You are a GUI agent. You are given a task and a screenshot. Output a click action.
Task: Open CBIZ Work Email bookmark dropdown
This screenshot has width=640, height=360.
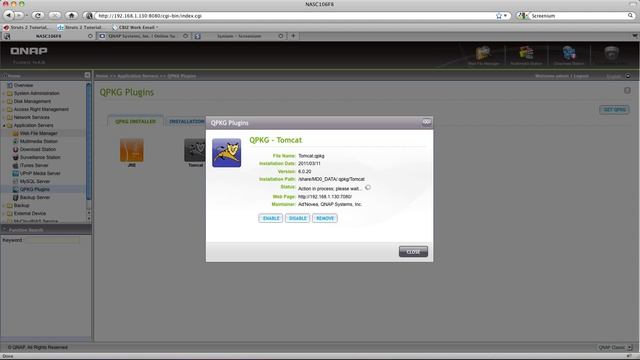(x=136, y=27)
